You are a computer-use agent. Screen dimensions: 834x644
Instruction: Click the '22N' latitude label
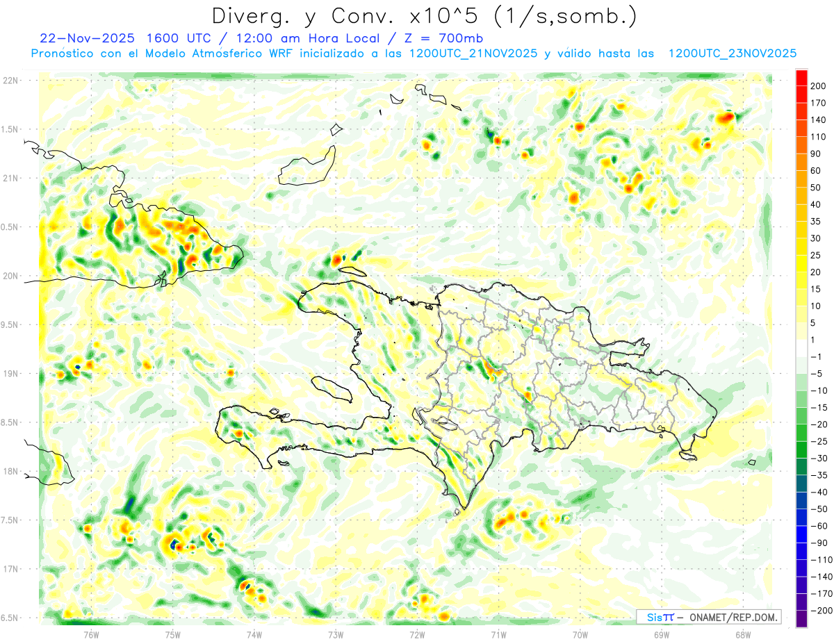pyautogui.click(x=10, y=81)
